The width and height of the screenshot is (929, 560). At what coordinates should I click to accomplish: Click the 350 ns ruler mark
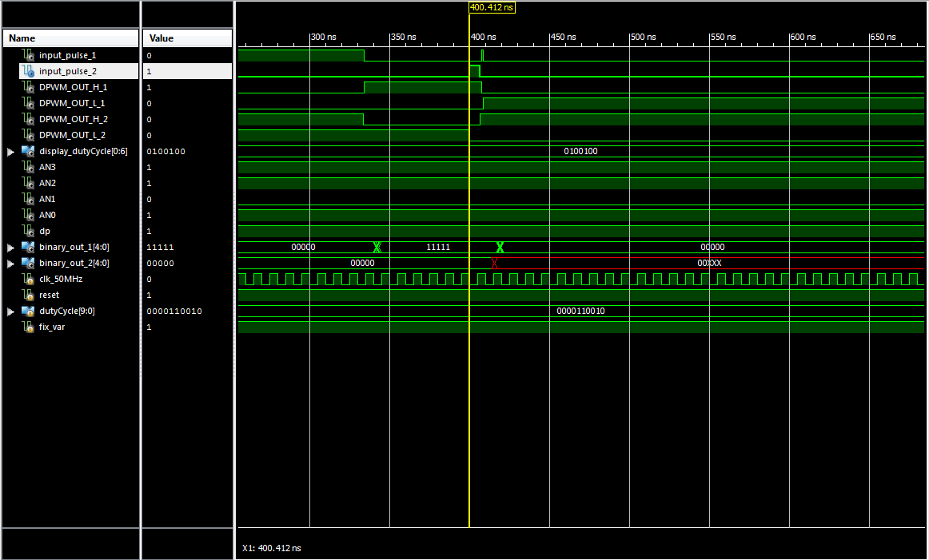tap(404, 37)
